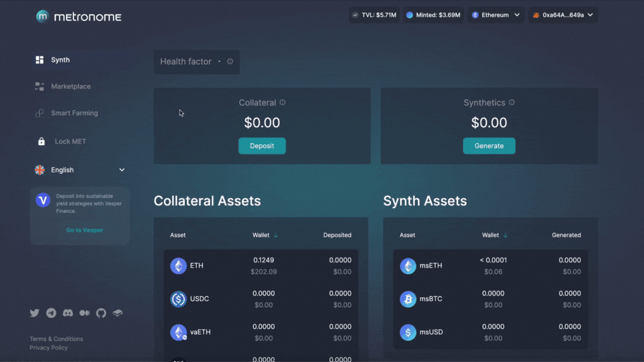Click the Synth grid icon in sidebar
This screenshot has width=644, height=362.
(40, 60)
